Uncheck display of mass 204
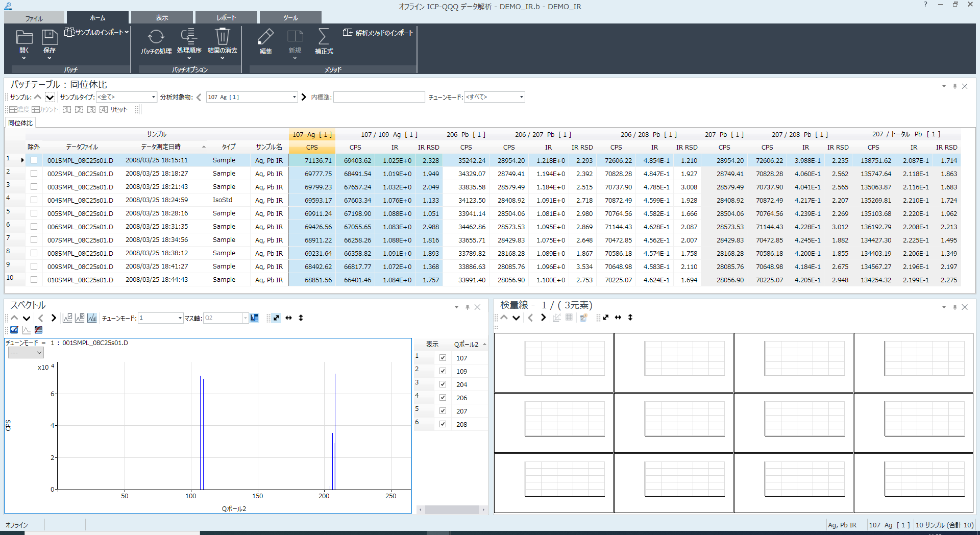The image size is (980, 535). [x=443, y=384]
